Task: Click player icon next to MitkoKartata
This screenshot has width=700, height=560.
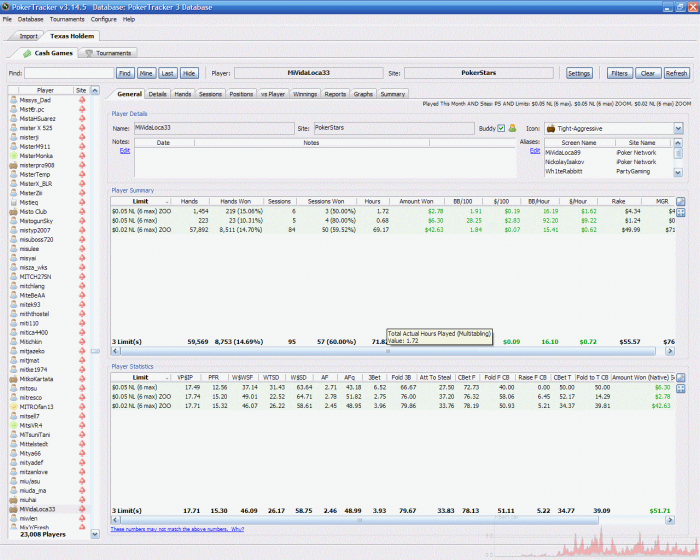Action: (x=14, y=379)
